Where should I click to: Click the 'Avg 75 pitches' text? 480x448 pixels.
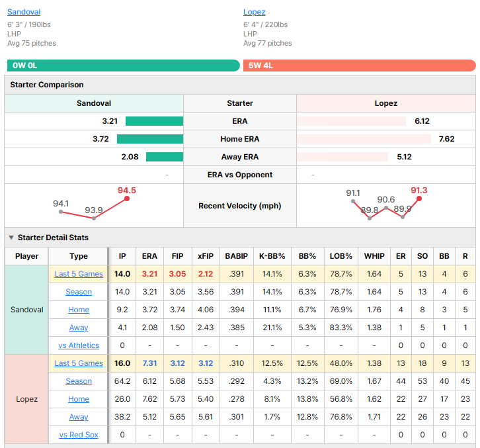[x=32, y=43]
